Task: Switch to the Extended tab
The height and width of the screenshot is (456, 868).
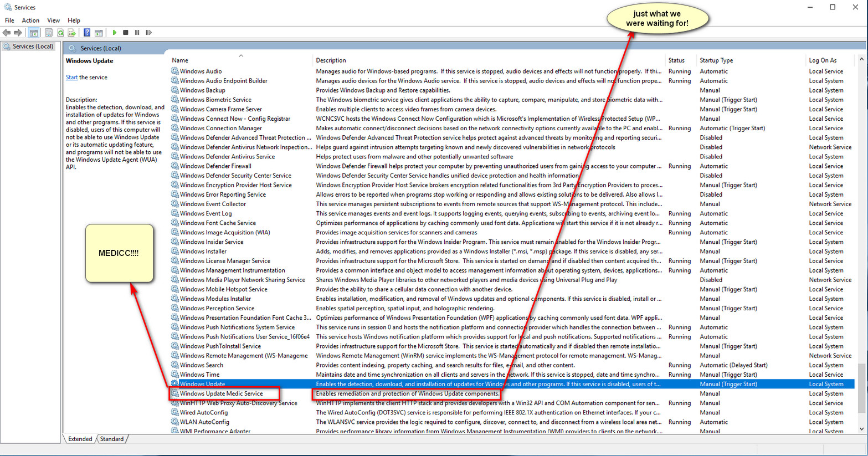Action: (x=80, y=439)
